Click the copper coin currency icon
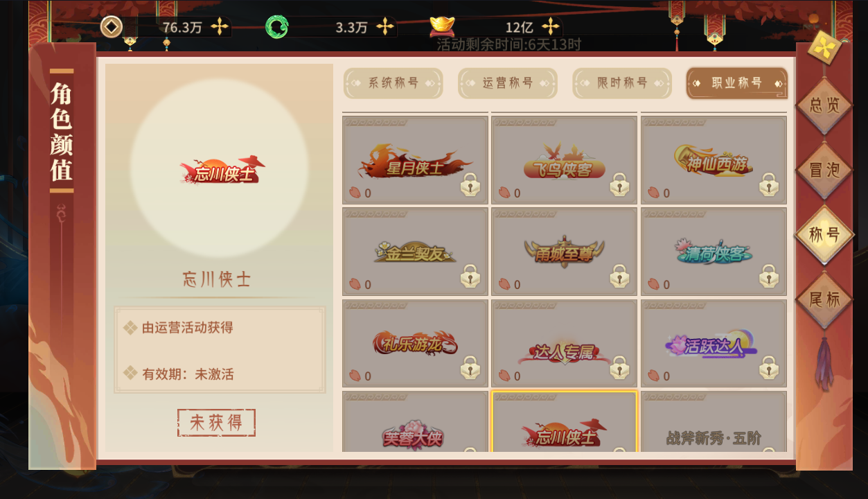Viewport: 868px width, 499px height. coord(112,27)
